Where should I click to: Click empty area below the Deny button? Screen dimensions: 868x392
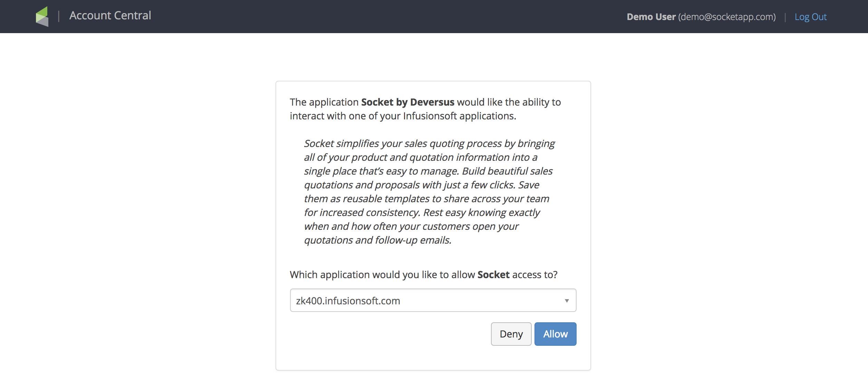[511, 357]
